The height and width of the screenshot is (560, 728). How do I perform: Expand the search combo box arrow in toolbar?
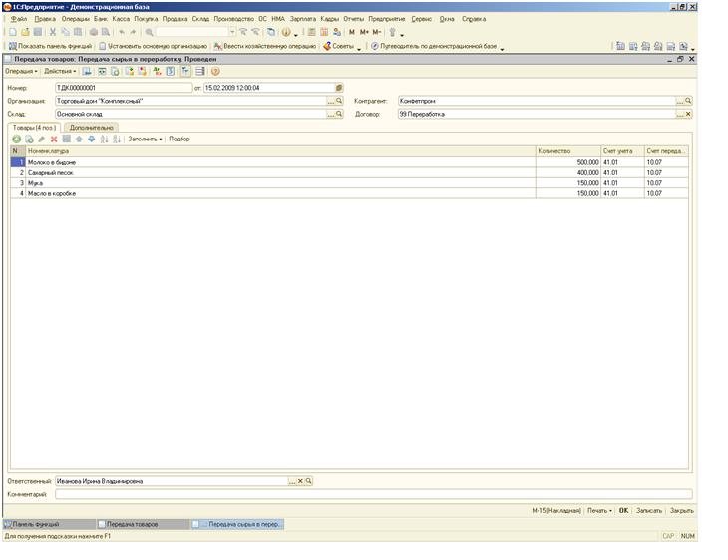point(232,32)
